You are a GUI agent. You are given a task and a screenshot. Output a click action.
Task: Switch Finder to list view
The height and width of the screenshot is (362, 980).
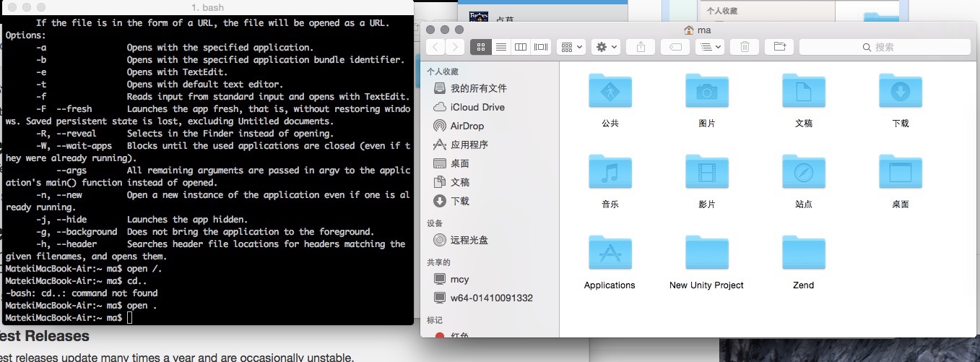click(500, 47)
